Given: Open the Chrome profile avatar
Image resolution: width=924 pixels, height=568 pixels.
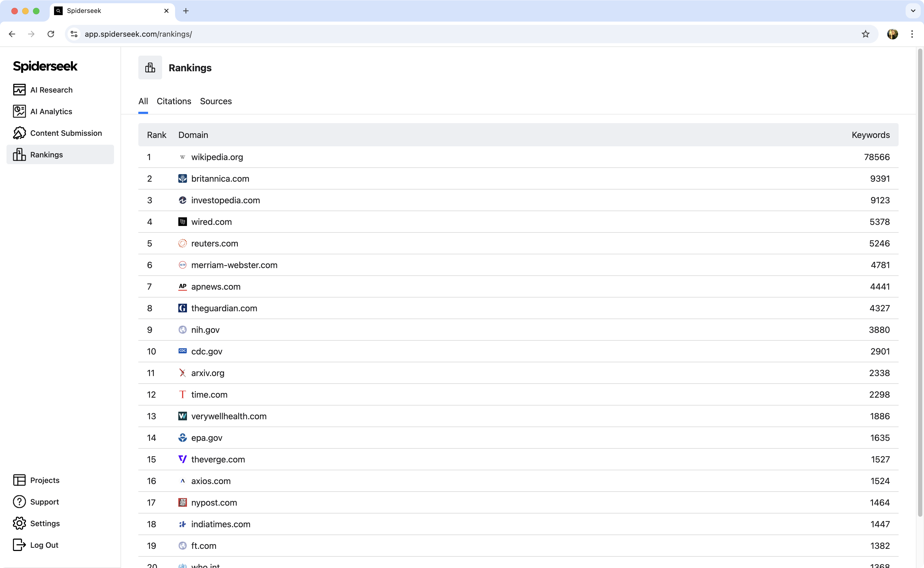Looking at the screenshot, I should (892, 34).
